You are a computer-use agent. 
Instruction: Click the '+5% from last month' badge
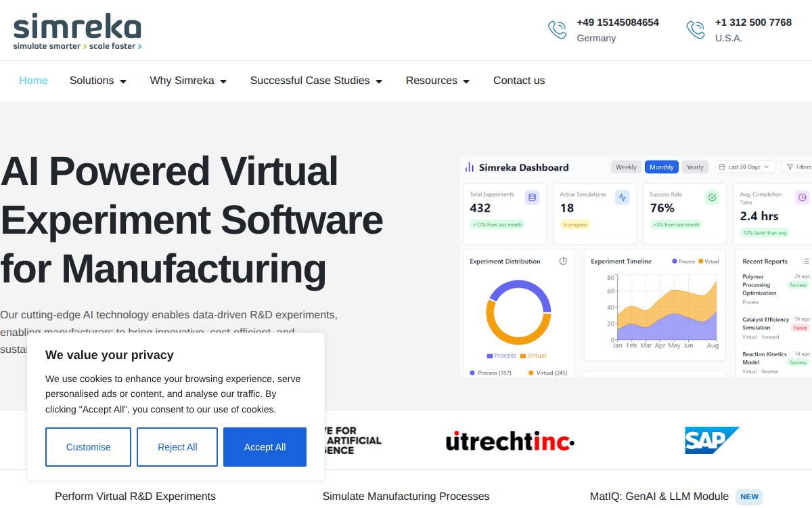click(x=676, y=224)
